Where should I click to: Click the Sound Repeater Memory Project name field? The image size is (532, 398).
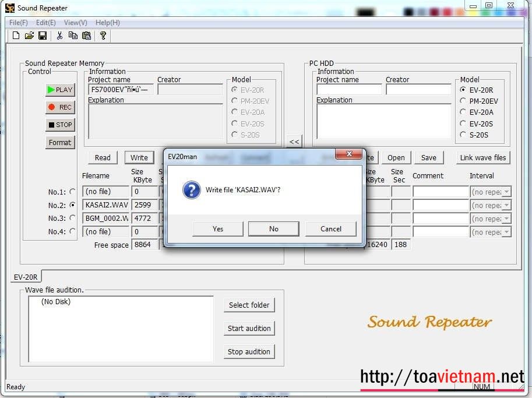click(x=121, y=90)
